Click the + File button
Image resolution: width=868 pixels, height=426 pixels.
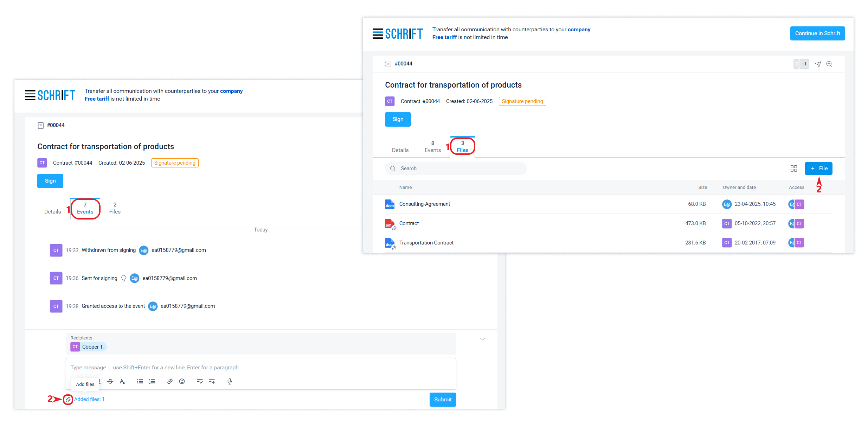(818, 169)
